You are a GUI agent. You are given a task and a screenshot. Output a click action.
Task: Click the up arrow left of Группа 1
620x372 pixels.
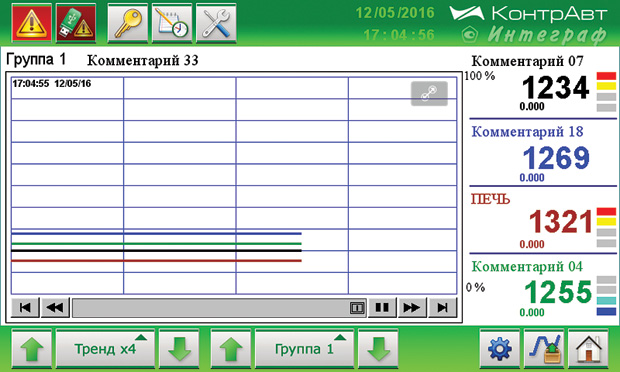pyautogui.click(x=231, y=349)
